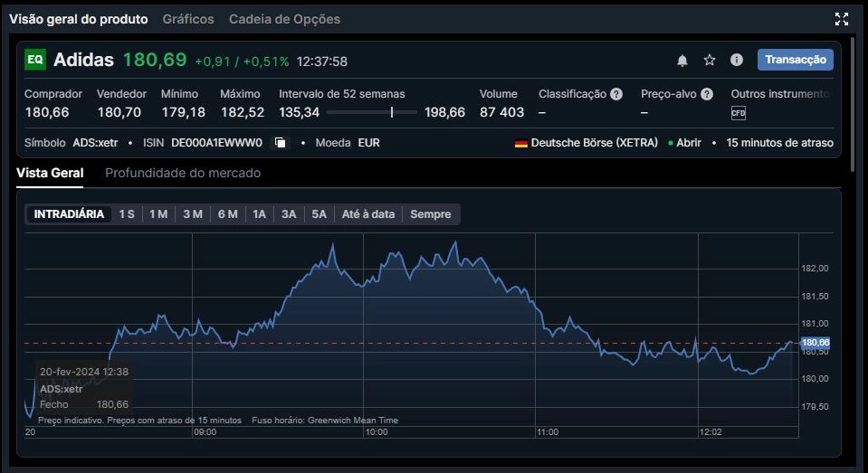
Task: Open the CFD instrument icon
Action: click(x=739, y=113)
